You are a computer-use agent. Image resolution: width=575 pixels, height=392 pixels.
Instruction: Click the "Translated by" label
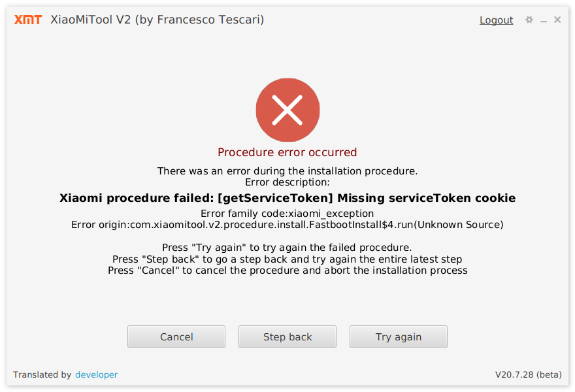point(42,374)
